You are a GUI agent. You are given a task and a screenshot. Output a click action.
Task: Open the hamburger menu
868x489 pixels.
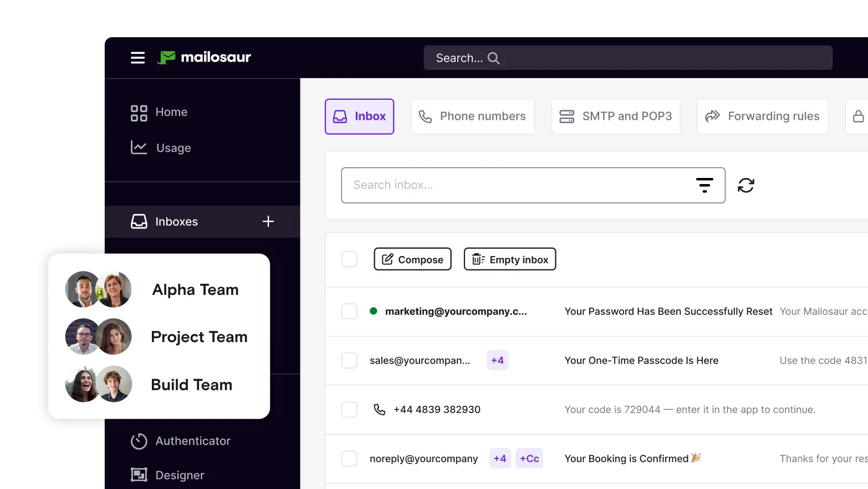click(137, 57)
